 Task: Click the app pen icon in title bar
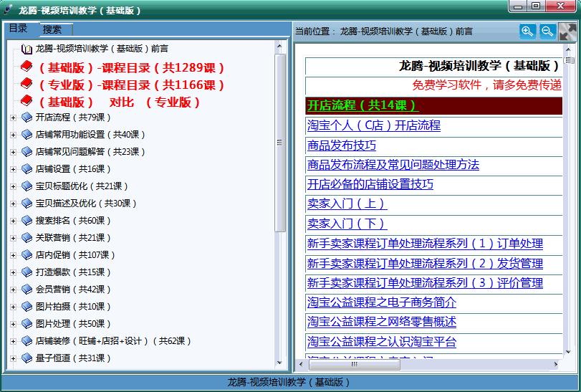click(x=9, y=9)
